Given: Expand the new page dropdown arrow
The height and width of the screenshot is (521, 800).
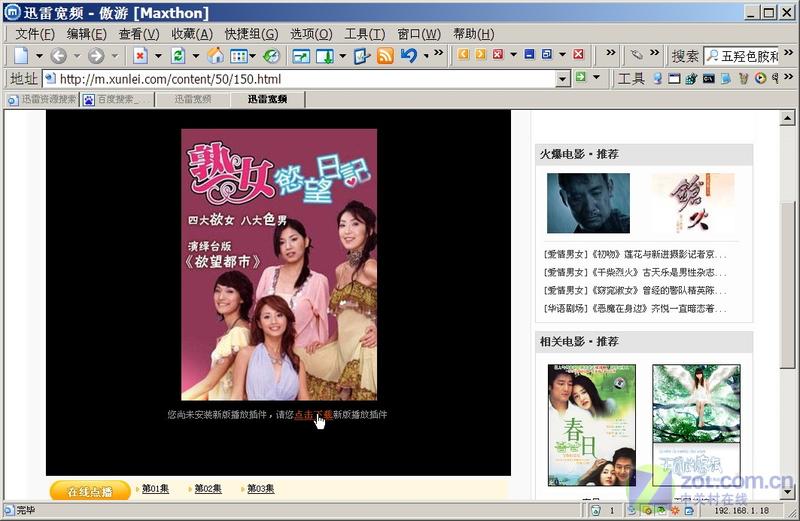Looking at the screenshot, I should (39, 56).
